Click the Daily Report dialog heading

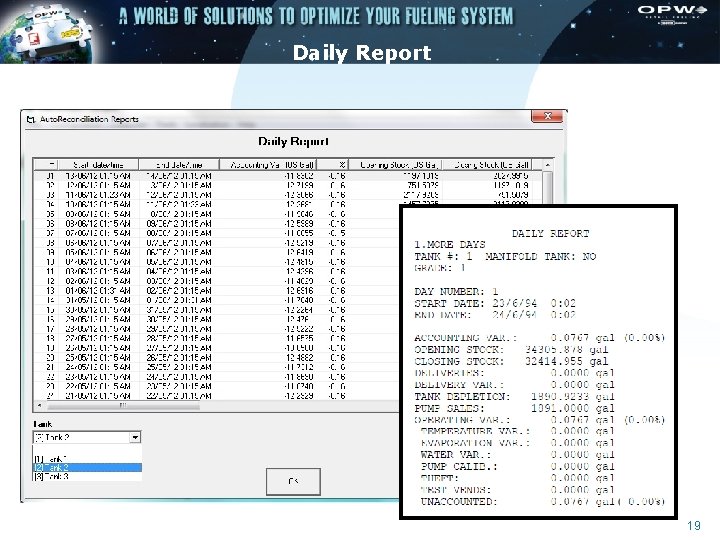click(x=293, y=141)
